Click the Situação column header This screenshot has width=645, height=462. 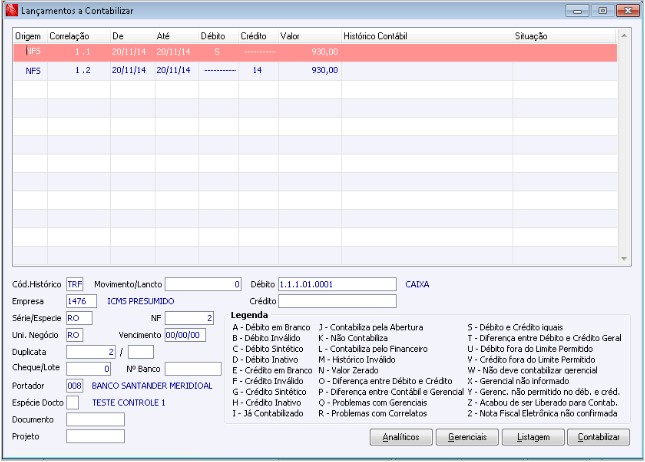click(530, 35)
